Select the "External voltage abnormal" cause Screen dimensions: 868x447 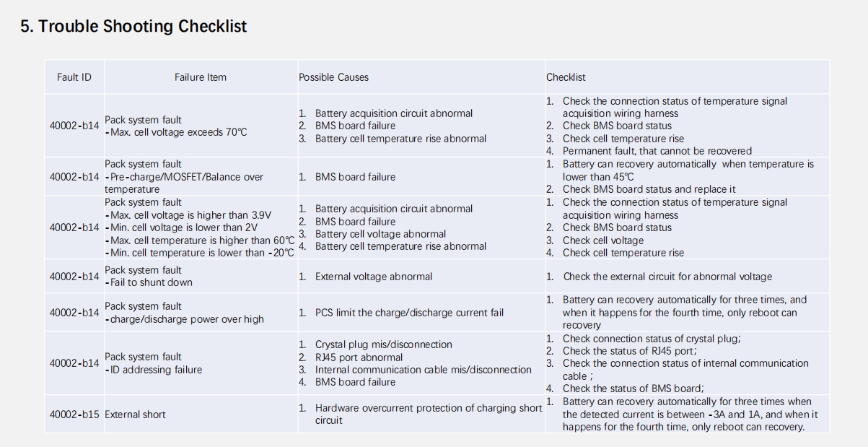[x=374, y=277]
